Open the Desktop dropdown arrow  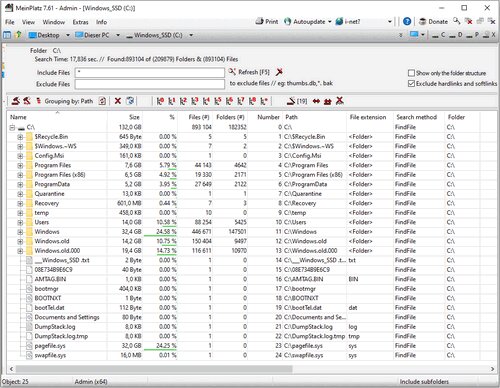68,35
